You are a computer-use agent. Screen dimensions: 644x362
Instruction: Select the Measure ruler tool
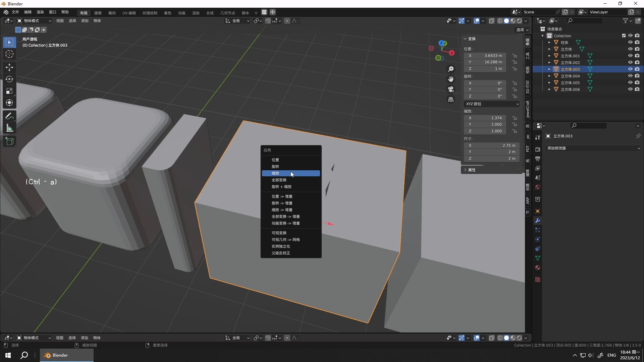[9, 128]
